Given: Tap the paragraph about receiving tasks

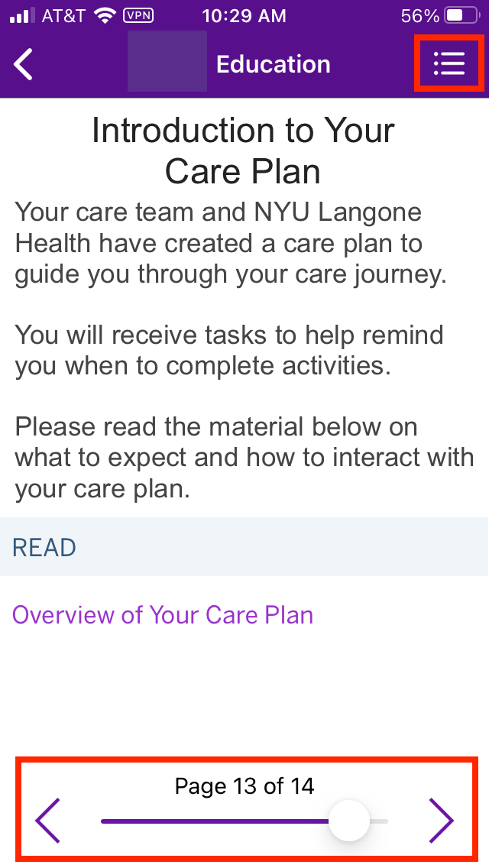Looking at the screenshot, I should (229, 350).
